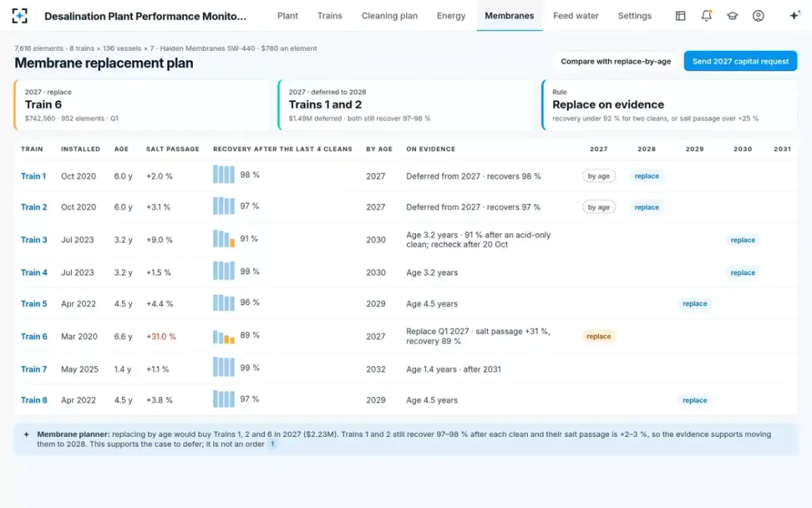Switch to the Plant tab
The width and height of the screenshot is (812, 508).
[x=288, y=16]
